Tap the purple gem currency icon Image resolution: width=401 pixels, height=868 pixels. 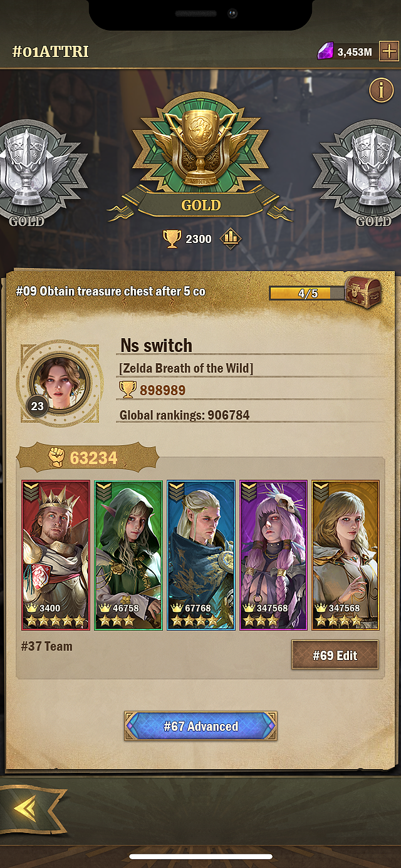pos(325,51)
